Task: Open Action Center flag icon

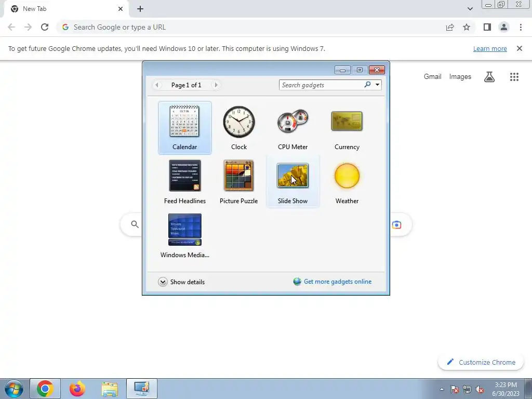Action: 455,389
